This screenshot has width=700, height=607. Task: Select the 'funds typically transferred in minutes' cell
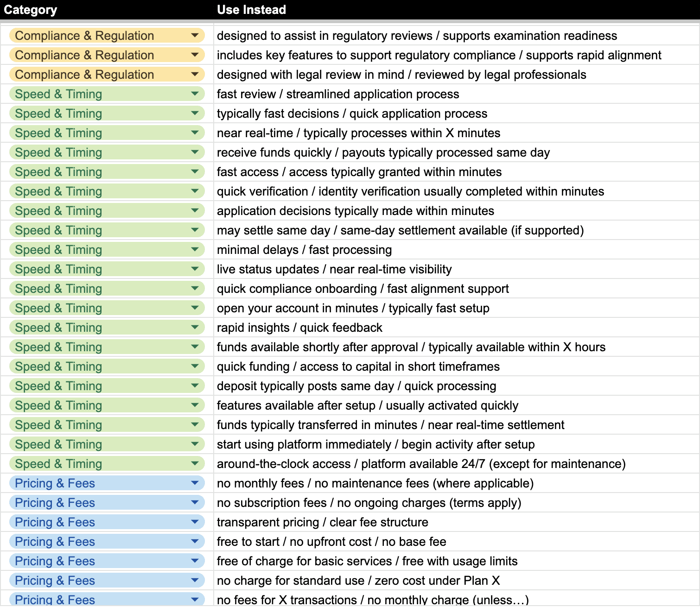[390, 424]
